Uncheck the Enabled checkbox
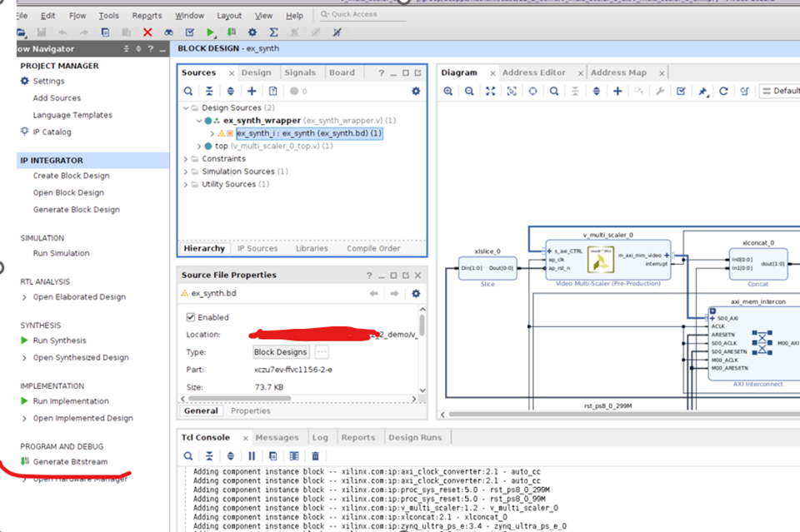The width and height of the screenshot is (800, 532). pos(191,317)
